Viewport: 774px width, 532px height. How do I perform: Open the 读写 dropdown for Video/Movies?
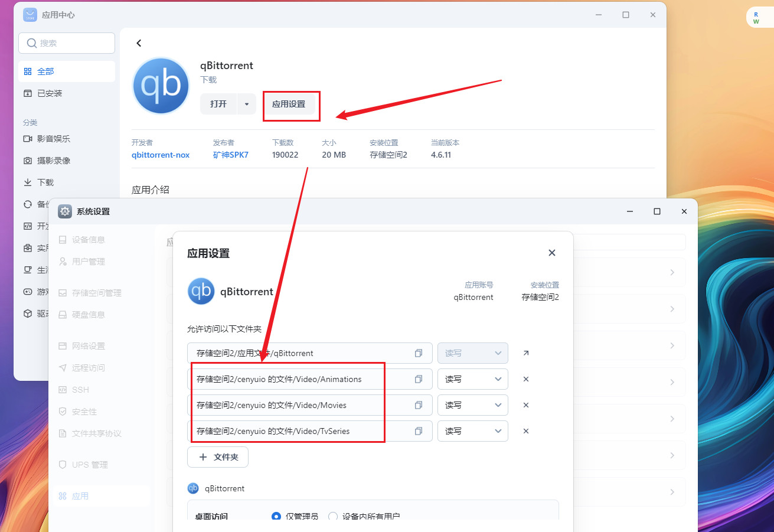coord(472,405)
